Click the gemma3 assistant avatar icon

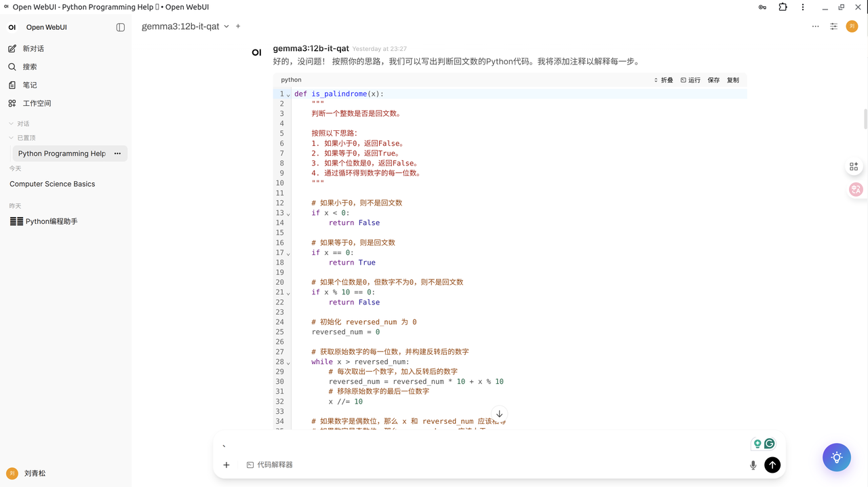coord(256,52)
